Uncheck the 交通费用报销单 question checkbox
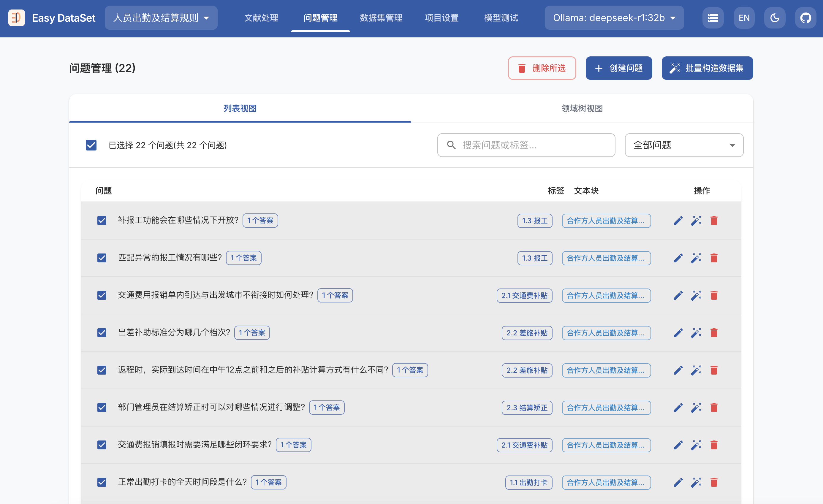The height and width of the screenshot is (504, 823). (102, 295)
